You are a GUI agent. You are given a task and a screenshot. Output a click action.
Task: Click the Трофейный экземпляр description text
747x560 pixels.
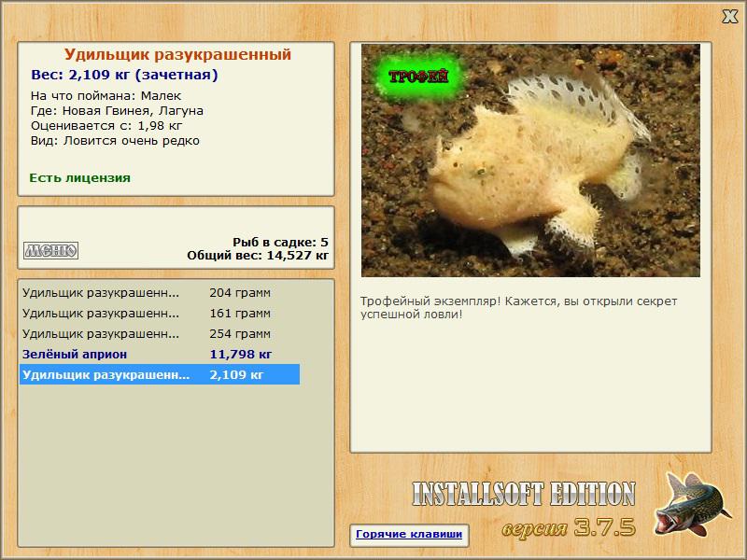click(x=518, y=308)
